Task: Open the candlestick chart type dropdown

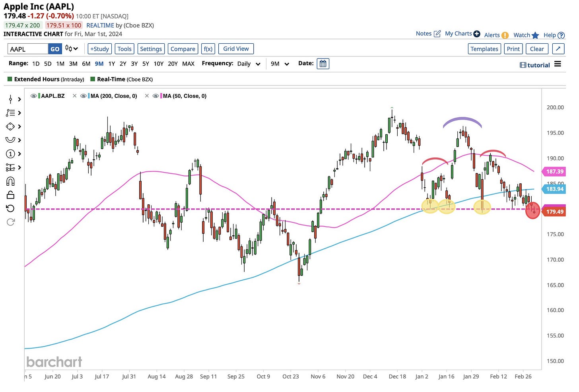Action: click(x=72, y=49)
